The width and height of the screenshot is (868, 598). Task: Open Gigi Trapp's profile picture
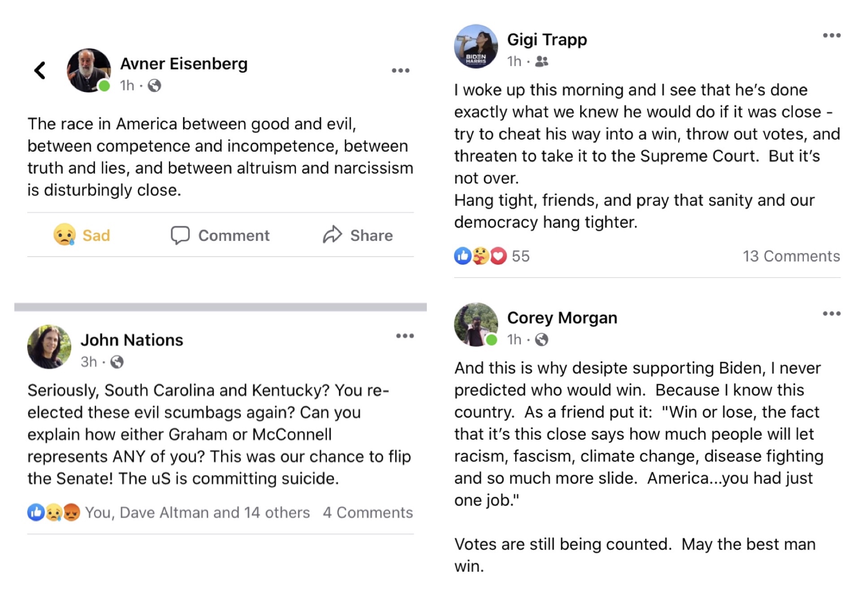[476, 46]
